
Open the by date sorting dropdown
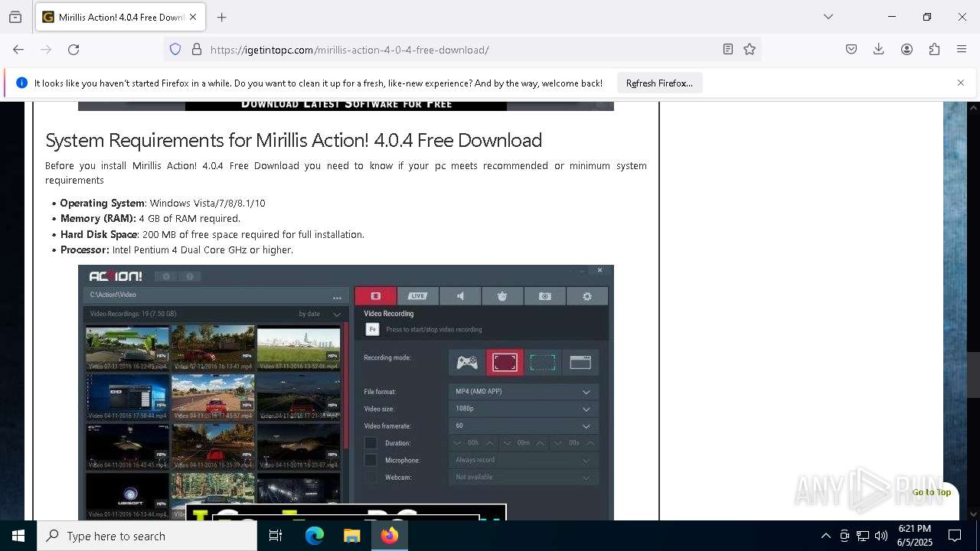coord(320,314)
